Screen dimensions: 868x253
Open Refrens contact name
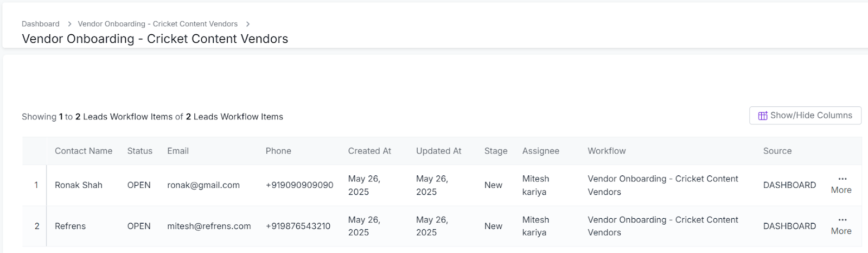click(x=71, y=226)
